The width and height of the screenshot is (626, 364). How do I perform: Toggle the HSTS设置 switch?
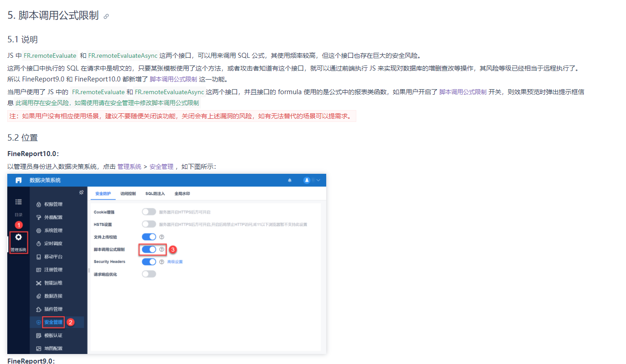tap(149, 224)
